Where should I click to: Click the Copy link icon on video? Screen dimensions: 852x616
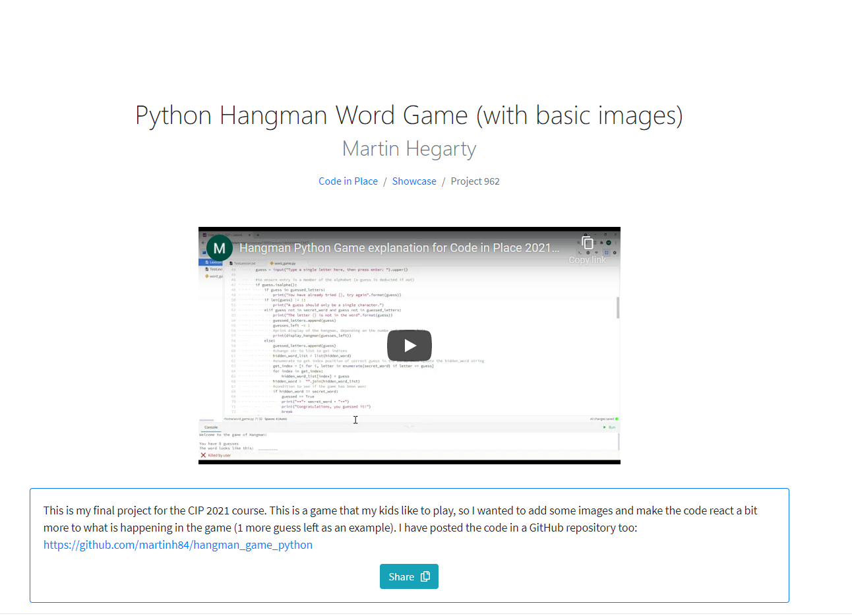[x=587, y=243]
